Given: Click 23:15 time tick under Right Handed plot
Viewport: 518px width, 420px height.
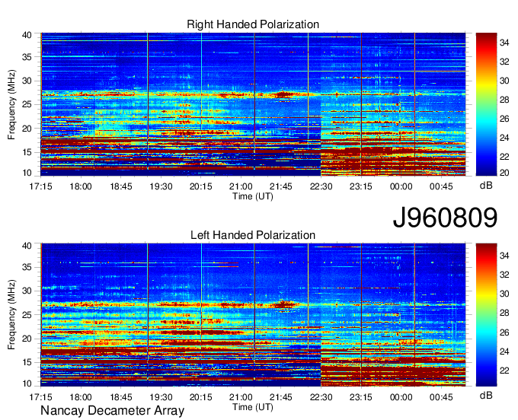Looking at the screenshot, I should [x=361, y=186].
